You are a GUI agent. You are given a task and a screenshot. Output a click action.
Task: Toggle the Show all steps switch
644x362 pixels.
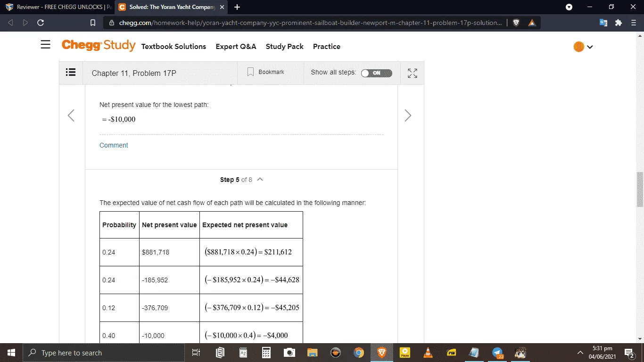376,73
